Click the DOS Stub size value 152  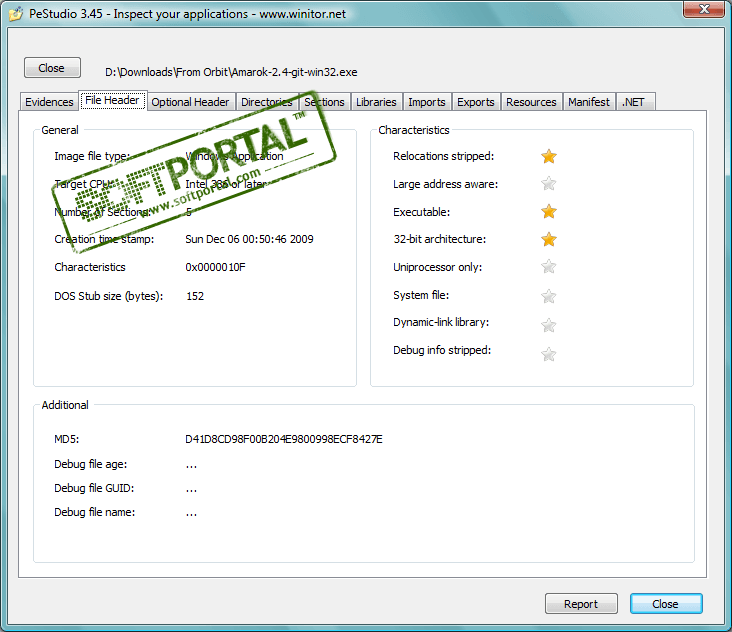(195, 296)
